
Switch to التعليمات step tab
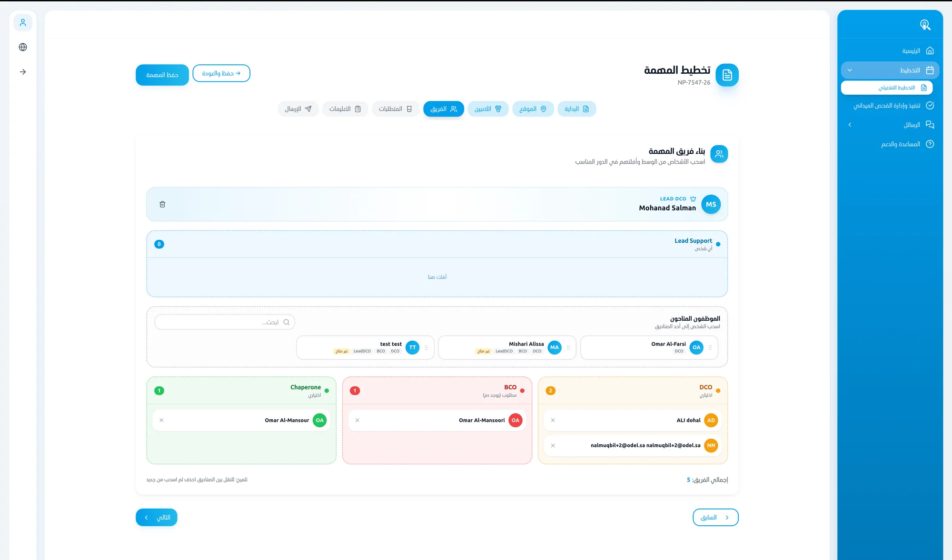pos(345,109)
